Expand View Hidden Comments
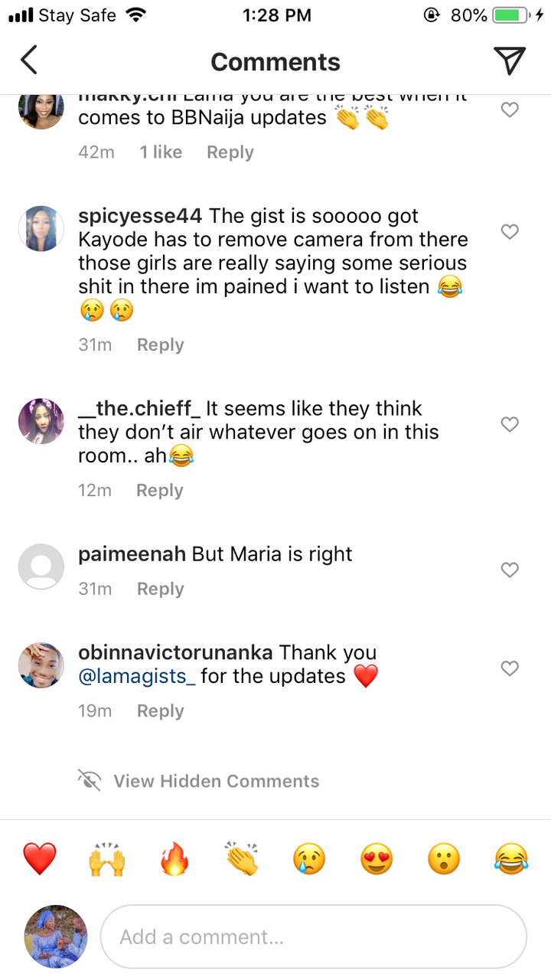Image resolution: width=551 pixels, height=980 pixels. click(x=216, y=781)
